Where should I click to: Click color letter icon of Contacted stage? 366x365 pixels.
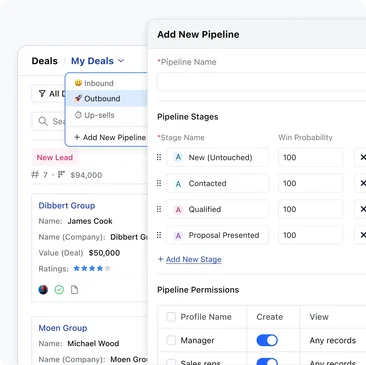178,184
